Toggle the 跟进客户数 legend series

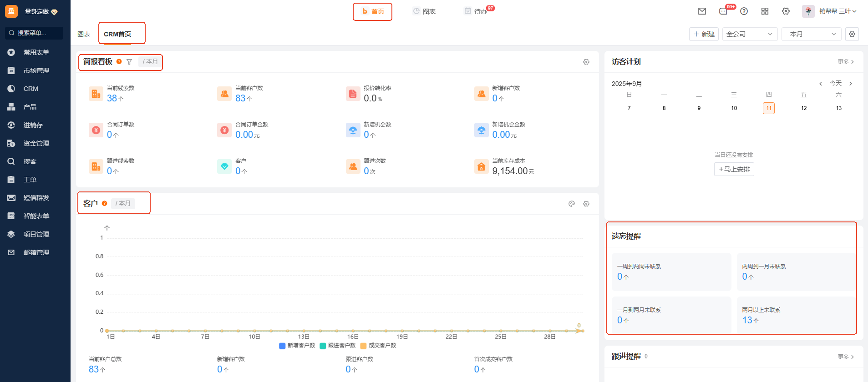[337, 346]
